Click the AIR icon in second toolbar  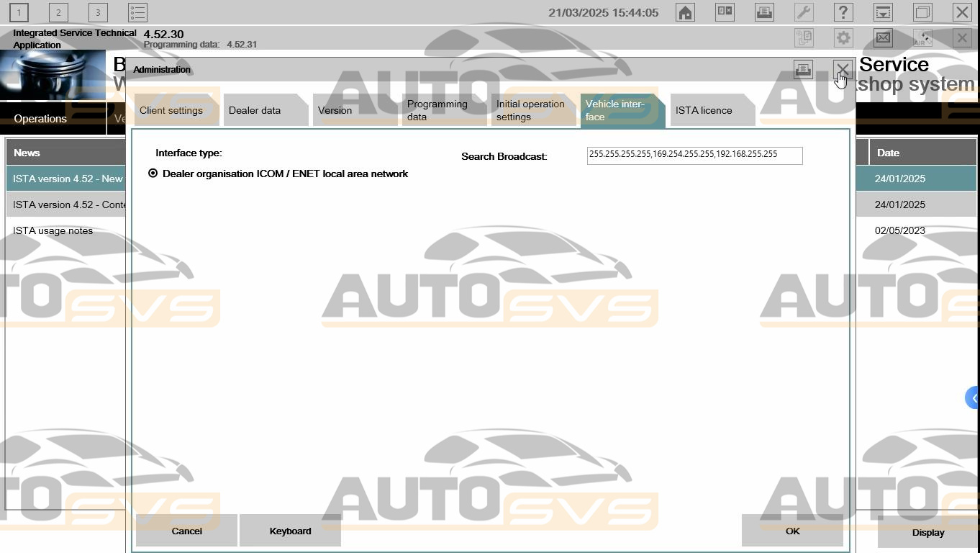(x=922, y=37)
